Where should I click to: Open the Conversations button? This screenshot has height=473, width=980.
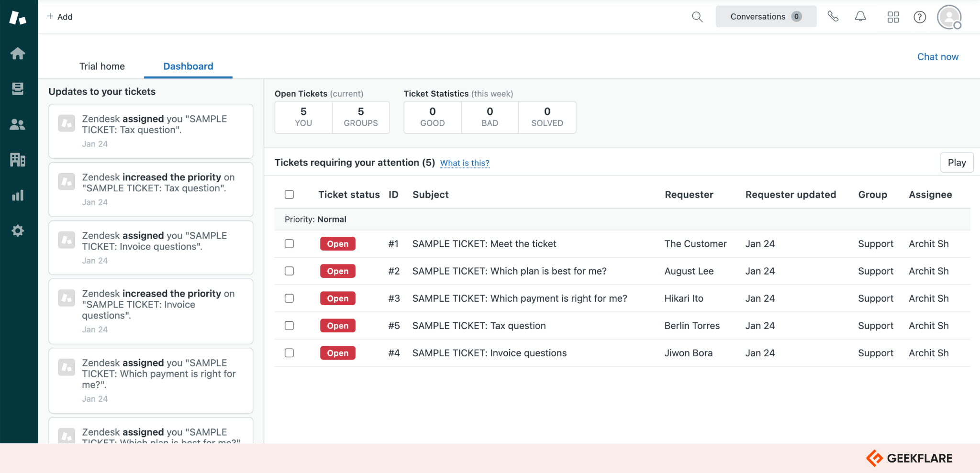[766, 17]
